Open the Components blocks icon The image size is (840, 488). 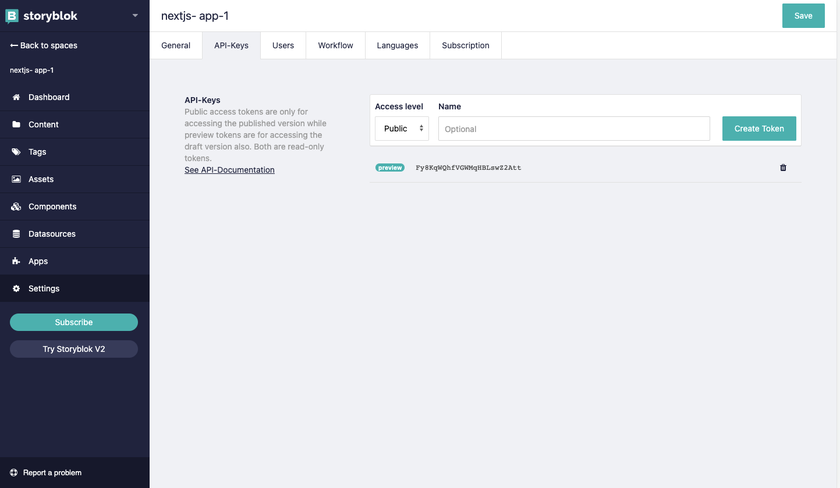point(16,206)
